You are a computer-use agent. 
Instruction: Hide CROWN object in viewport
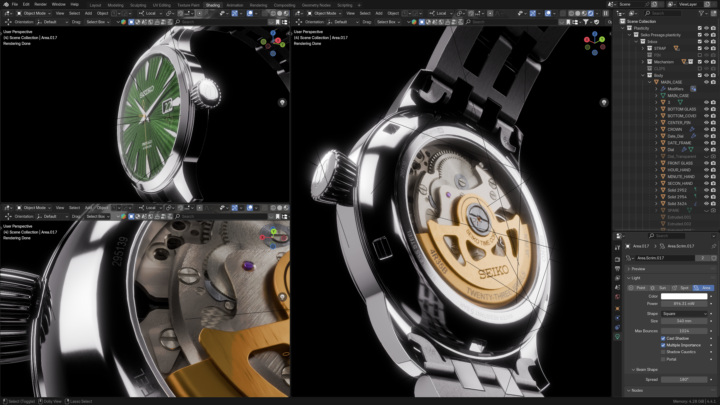coord(706,129)
